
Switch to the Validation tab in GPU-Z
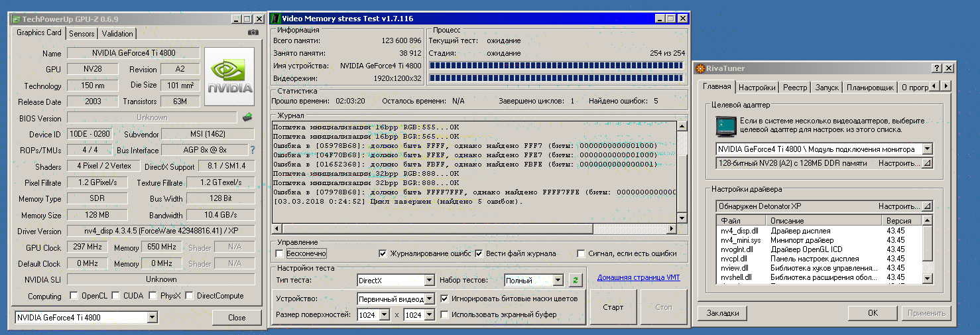117,33
